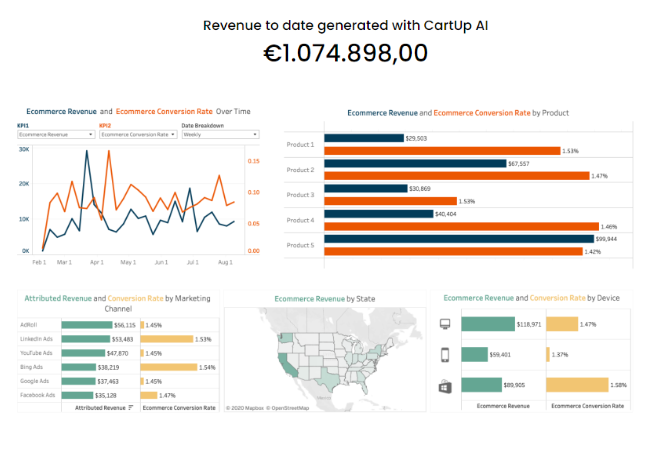Open the KPI1 Ecommerce Revenue dropdown
The width and height of the screenshot is (655, 453).
(56, 135)
